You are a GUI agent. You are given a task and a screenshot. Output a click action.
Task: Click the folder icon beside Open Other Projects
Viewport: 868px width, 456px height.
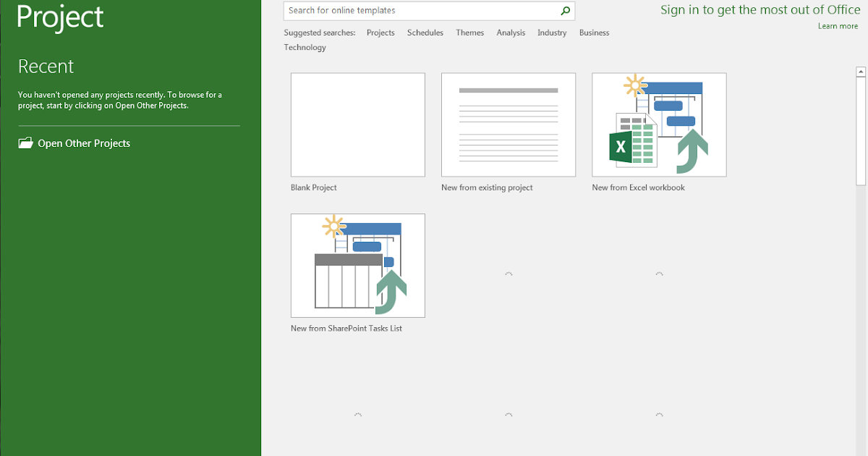(25, 143)
